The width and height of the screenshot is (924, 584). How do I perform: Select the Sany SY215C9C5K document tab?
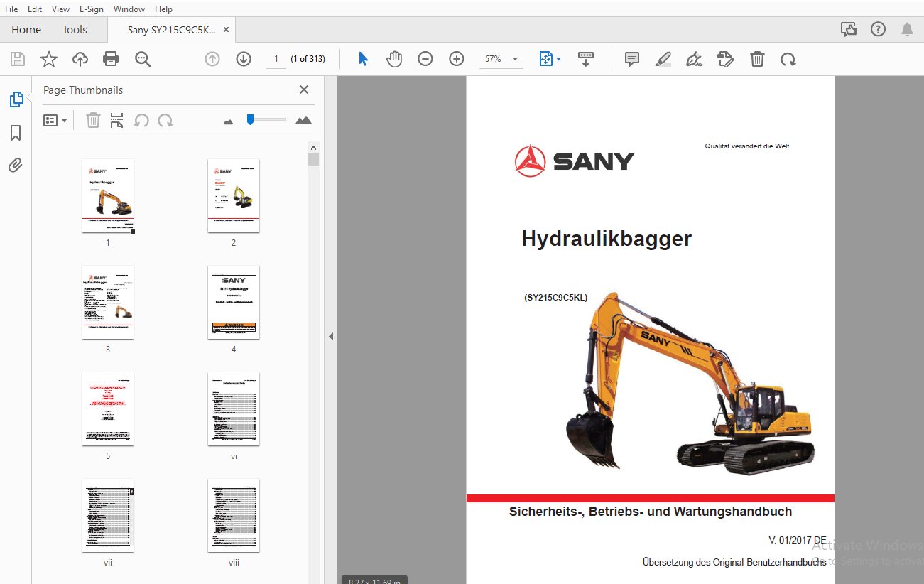click(171, 30)
